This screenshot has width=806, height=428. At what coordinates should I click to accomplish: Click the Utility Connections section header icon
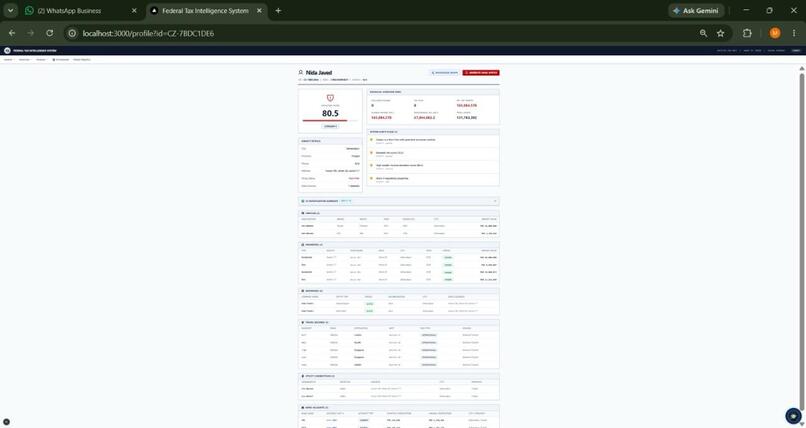pyautogui.click(x=303, y=376)
